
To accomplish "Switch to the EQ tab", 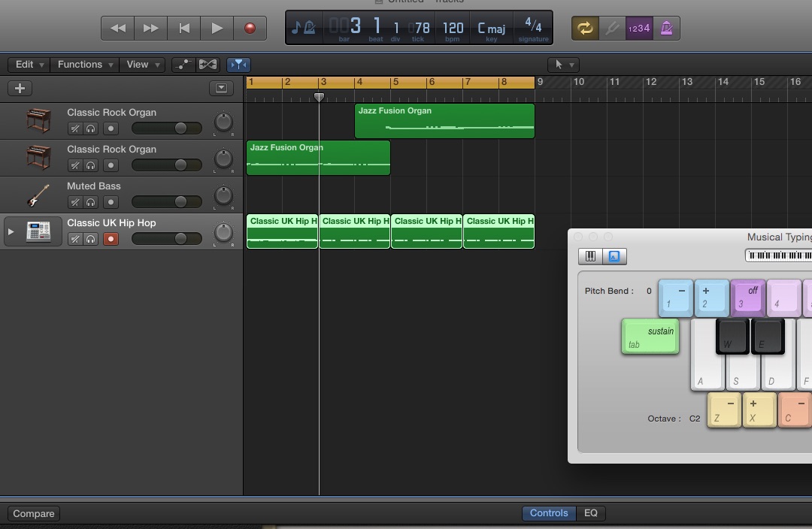I will 590,513.
